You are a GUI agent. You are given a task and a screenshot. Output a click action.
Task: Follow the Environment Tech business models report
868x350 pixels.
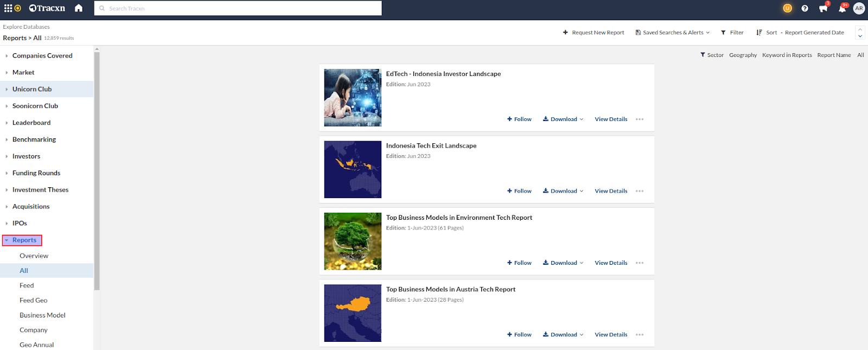click(519, 263)
